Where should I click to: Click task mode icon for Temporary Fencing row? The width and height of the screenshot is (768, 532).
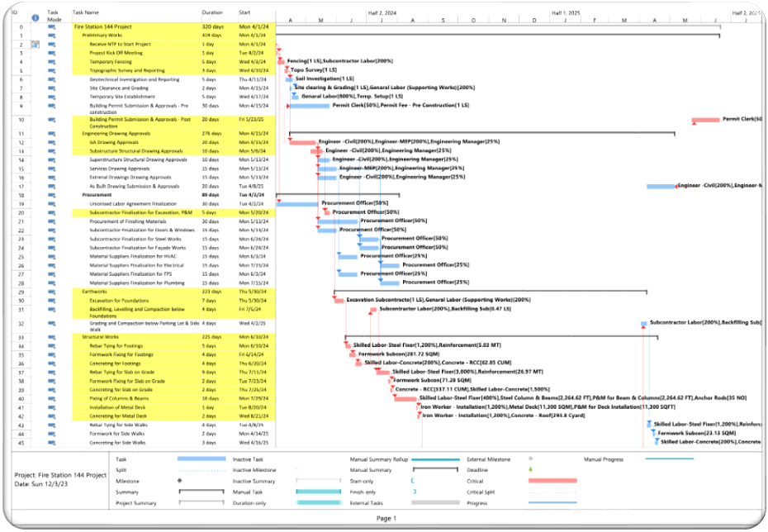coord(52,62)
